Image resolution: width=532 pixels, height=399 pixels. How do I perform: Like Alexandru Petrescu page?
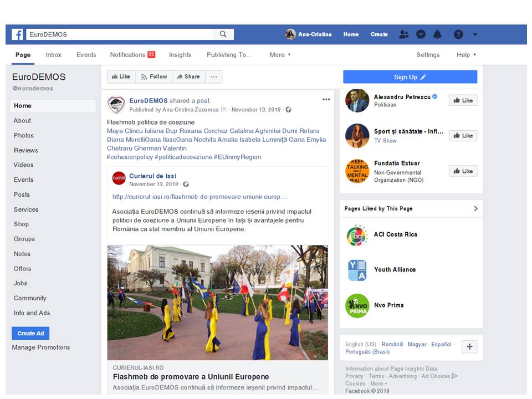coord(463,100)
